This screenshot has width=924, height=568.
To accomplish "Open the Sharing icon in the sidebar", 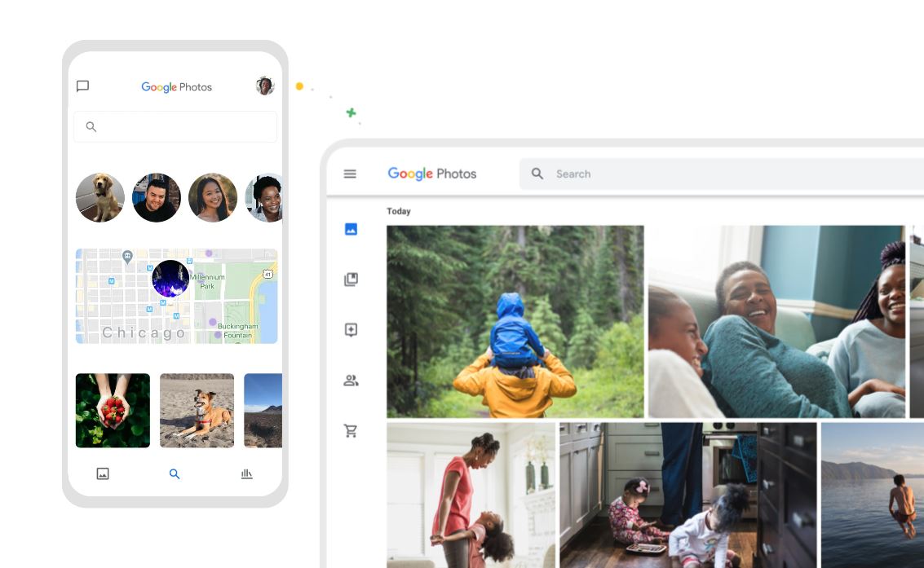I will pyautogui.click(x=350, y=329).
